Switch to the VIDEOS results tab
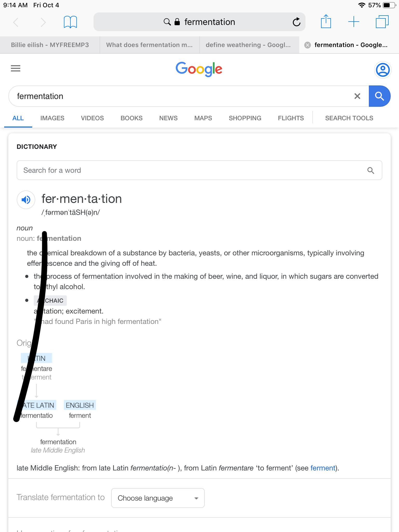The height and width of the screenshot is (532, 399). tap(92, 118)
